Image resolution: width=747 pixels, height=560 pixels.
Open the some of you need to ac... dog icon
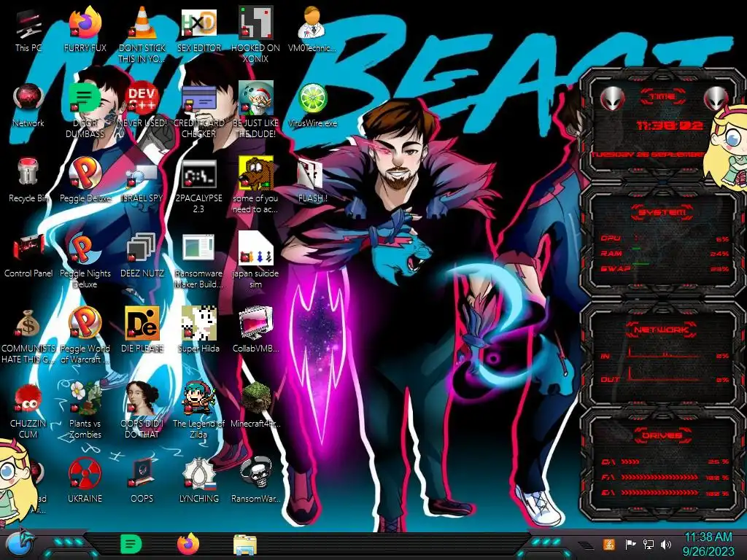tap(255, 184)
